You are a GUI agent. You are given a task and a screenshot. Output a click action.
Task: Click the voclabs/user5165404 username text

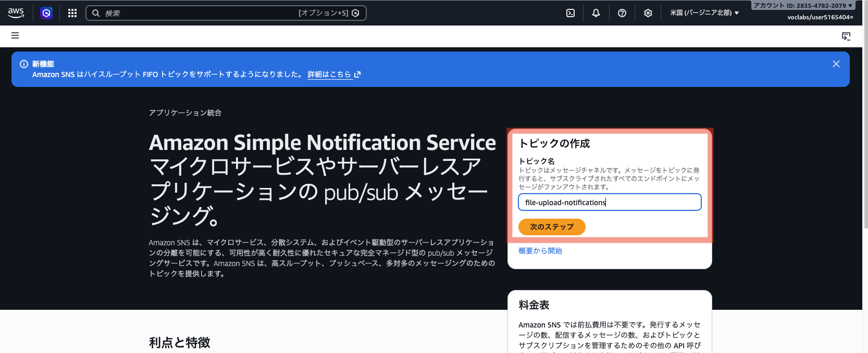pyautogui.click(x=820, y=17)
